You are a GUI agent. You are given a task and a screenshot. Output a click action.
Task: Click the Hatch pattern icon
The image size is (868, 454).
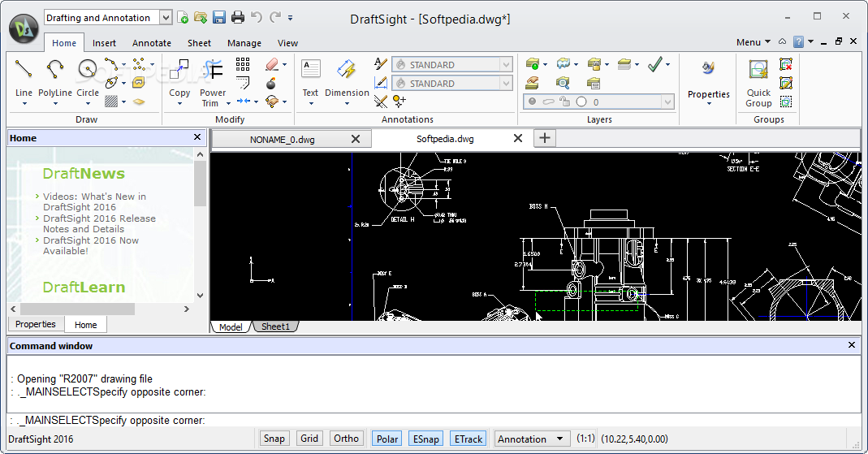point(111,102)
